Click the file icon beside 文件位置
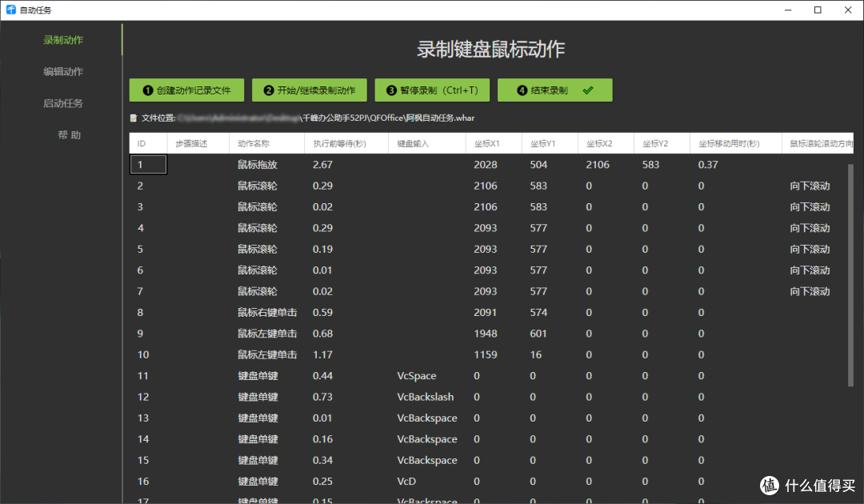 [134, 118]
